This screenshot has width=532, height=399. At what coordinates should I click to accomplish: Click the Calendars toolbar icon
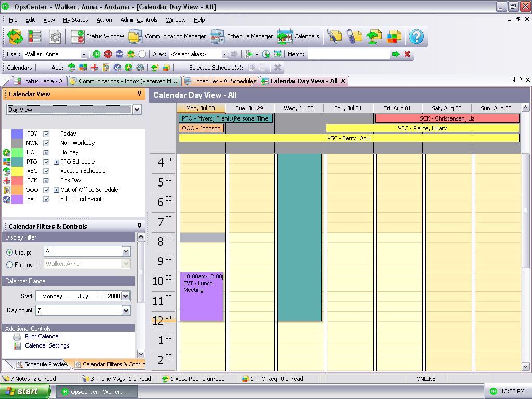click(298, 36)
